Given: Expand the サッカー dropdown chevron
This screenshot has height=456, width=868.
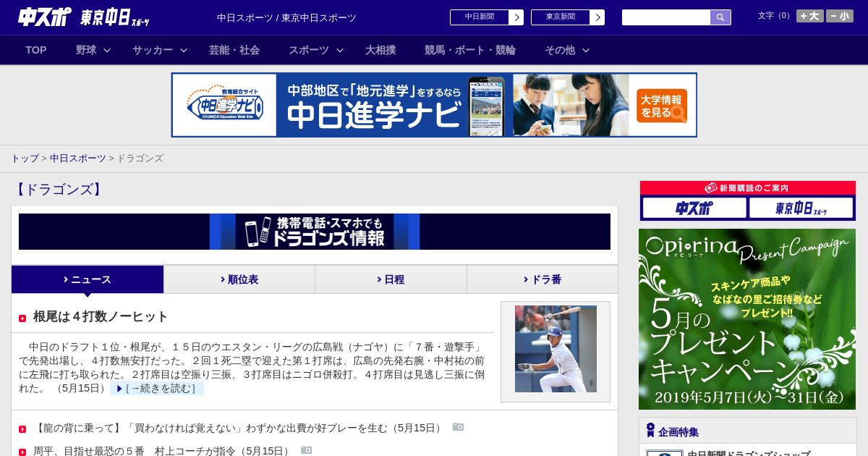Looking at the screenshot, I should 184,50.
